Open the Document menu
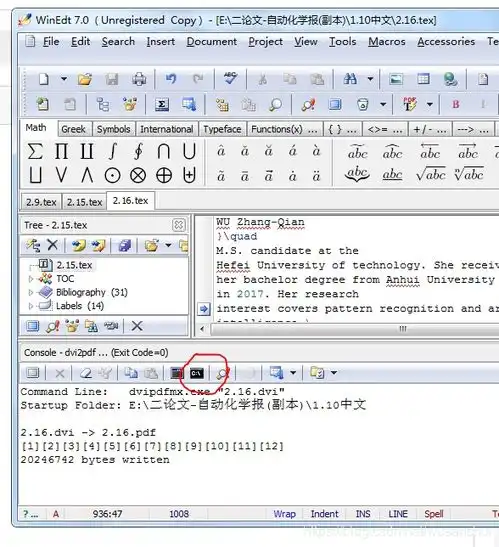 coord(211,42)
